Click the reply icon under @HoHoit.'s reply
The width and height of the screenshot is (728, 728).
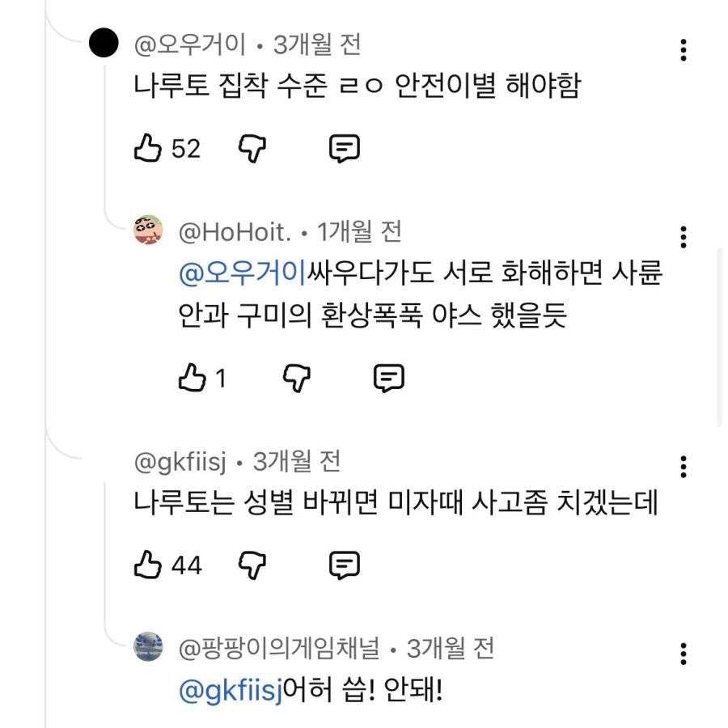point(390,377)
